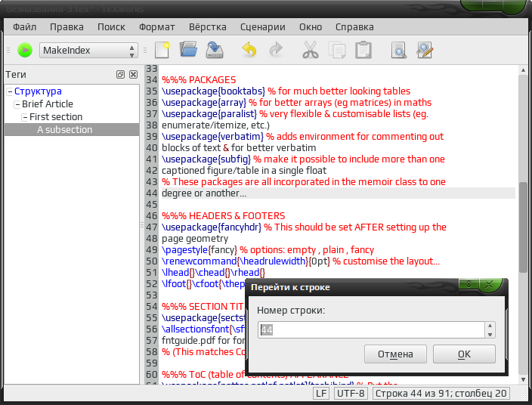The width and height of the screenshot is (532, 405).
Task: Open the Справка menu
Action: pyautogui.click(x=354, y=26)
